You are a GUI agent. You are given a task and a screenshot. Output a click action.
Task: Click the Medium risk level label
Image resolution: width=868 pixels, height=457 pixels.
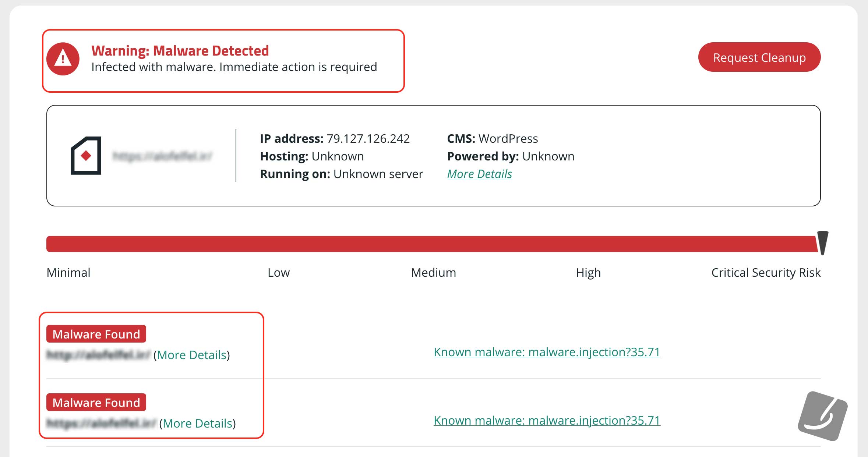click(433, 273)
